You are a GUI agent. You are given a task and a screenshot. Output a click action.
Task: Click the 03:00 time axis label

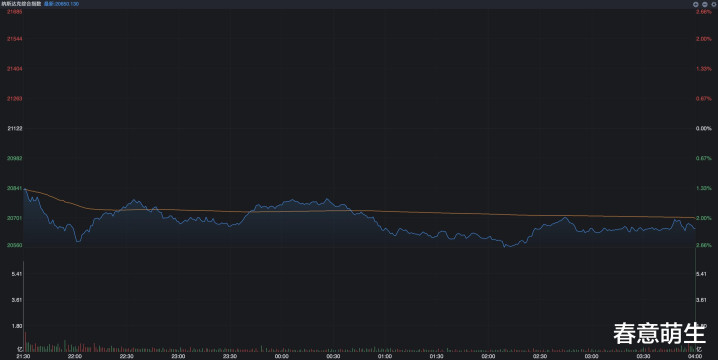(592, 356)
